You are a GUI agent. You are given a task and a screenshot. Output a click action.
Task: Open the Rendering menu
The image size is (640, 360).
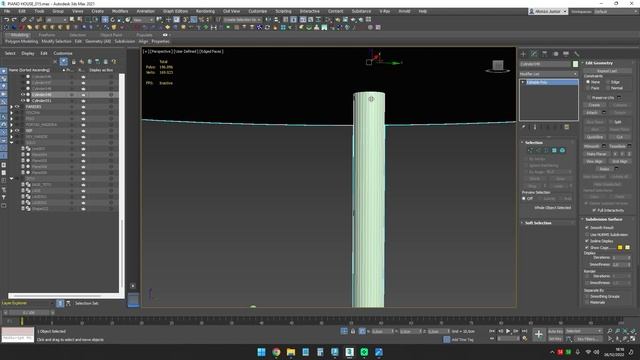(x=205, y=11)
